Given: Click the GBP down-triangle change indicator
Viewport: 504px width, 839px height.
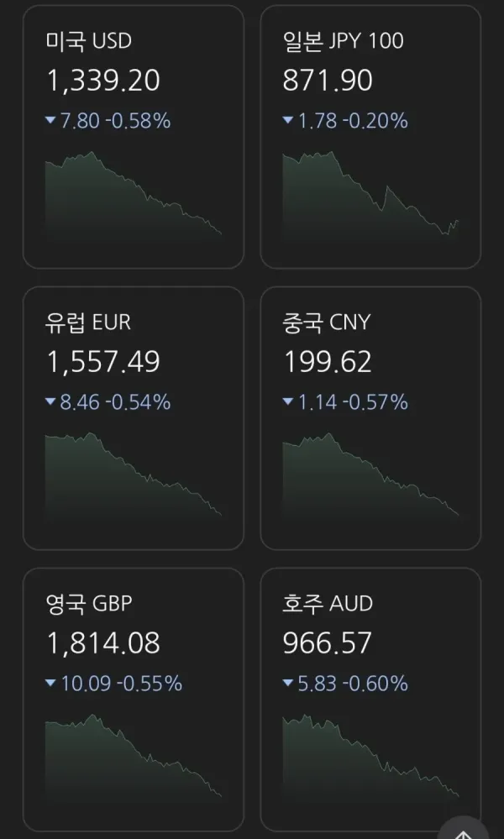Looking at the screenshot, I should (51, 683).
